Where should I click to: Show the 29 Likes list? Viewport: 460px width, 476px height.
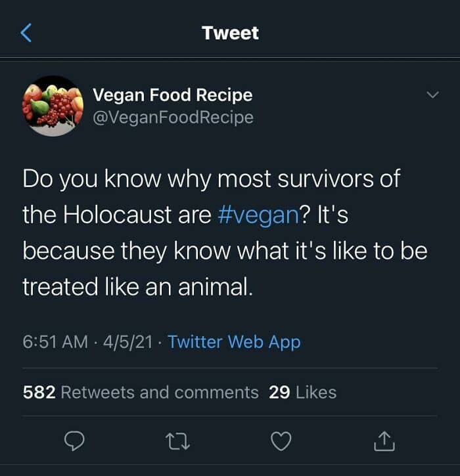click(302, 392)
